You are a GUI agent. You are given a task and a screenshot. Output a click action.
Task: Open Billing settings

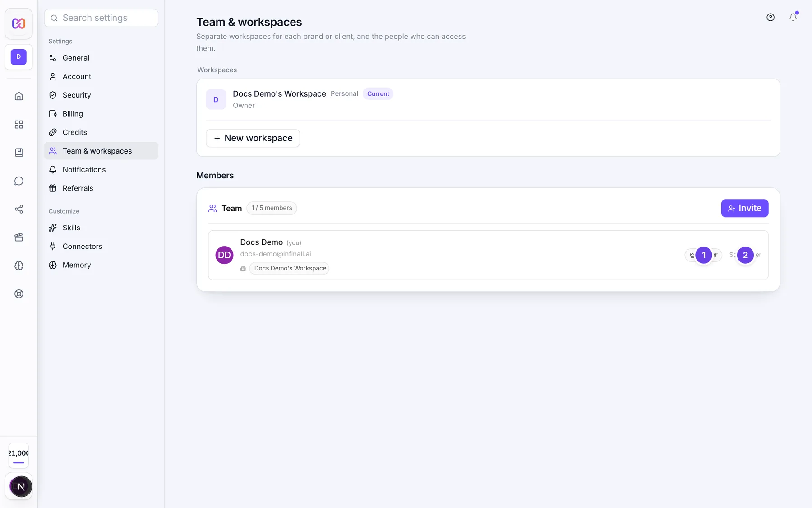tap(101, 114)
